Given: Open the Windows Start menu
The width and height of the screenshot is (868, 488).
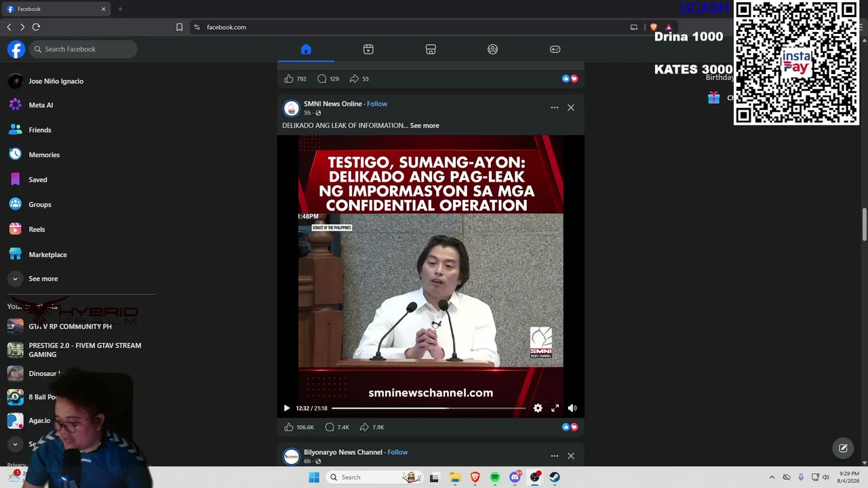Looking at the screenshot, I should point(314,477).
